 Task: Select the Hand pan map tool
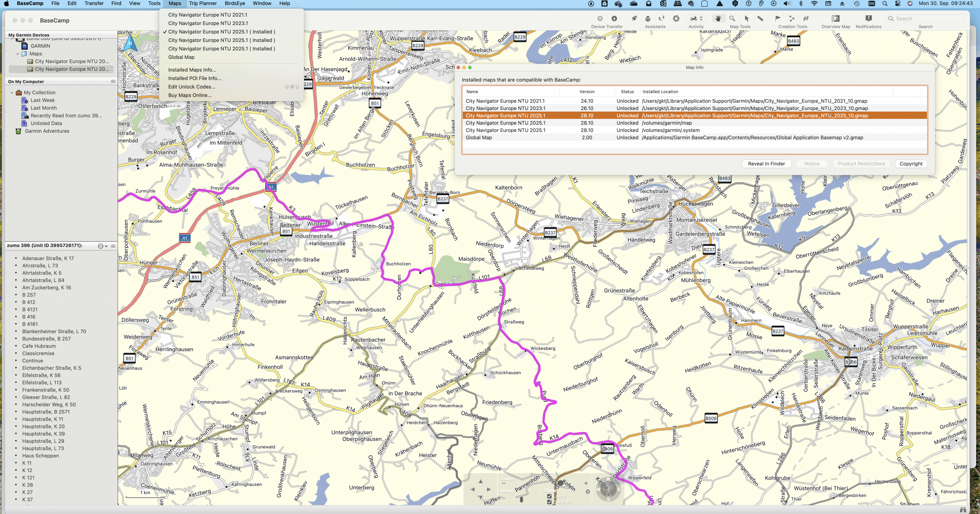[718, 18]
